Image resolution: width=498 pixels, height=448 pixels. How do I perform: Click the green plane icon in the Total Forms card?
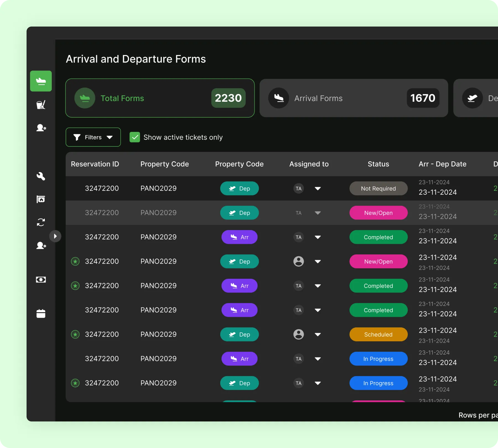85,98
